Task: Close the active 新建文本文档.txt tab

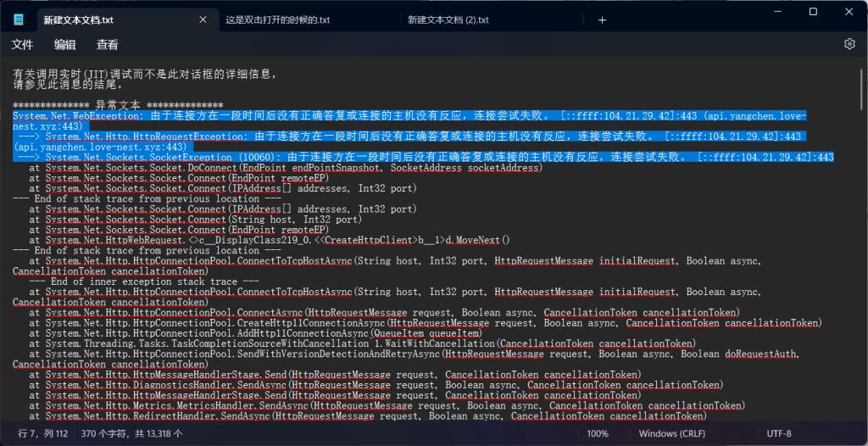Action: 202,20
